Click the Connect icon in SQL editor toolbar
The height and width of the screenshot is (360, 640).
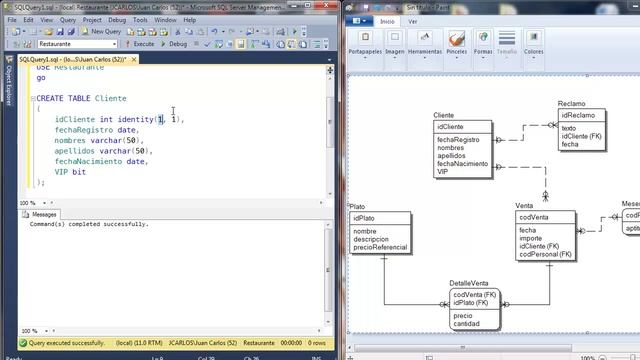(16, 44)
